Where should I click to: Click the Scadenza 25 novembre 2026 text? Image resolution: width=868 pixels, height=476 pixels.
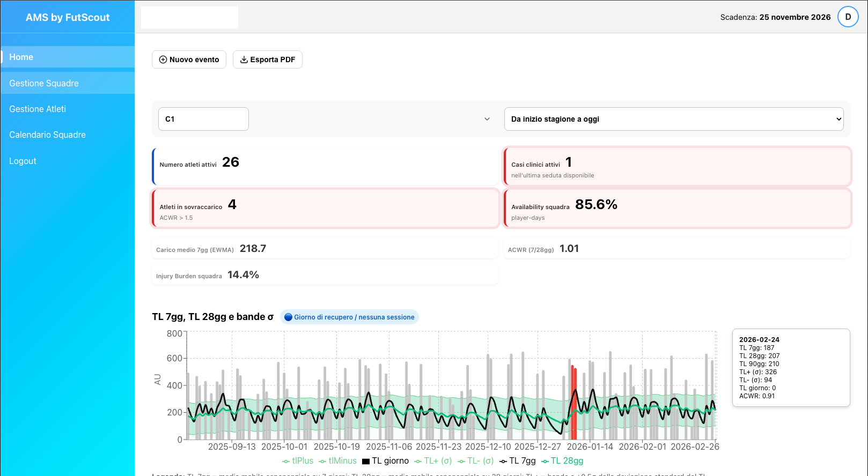coord(775,17)
